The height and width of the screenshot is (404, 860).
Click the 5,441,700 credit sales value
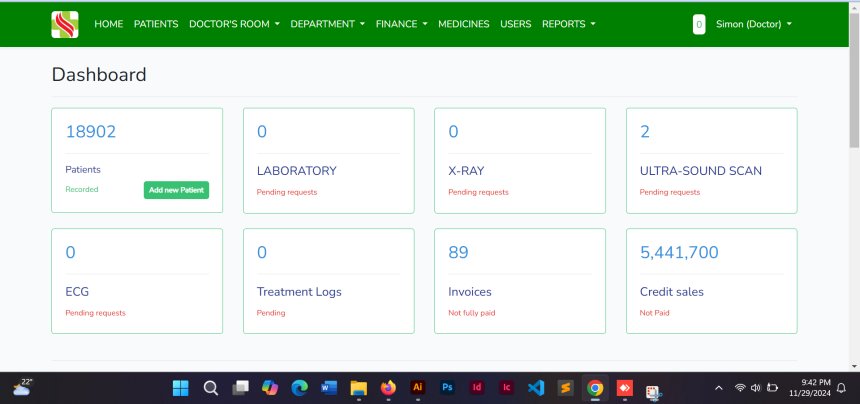(x=679, y=252)
